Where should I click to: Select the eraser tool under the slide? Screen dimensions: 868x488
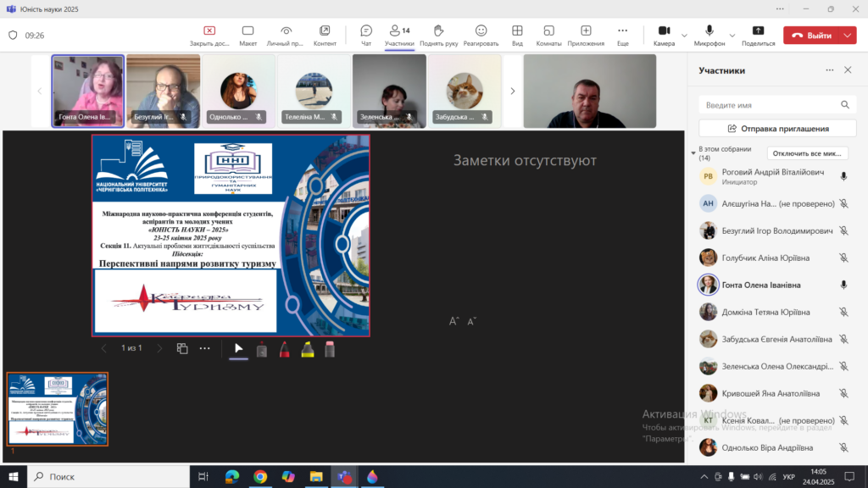[330, 349]
